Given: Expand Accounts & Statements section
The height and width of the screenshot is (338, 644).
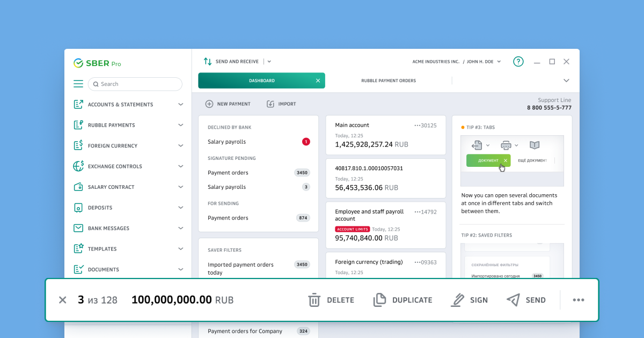Looking at the screenshot, I should click(x=180, y=105).
